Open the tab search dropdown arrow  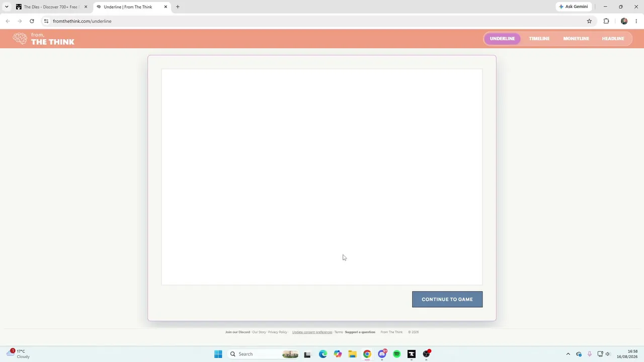pos(7,7)
